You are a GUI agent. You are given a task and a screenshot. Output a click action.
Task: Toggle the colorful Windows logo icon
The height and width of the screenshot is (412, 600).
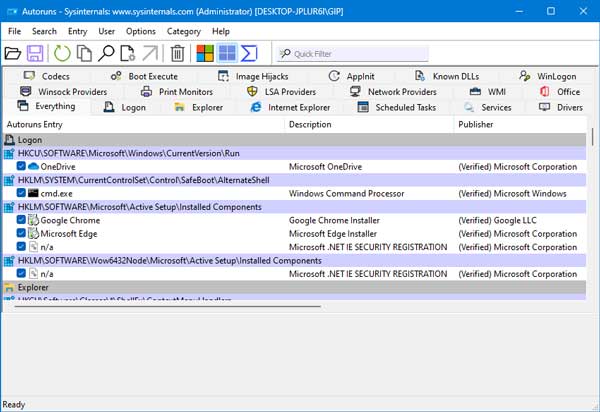(205, 53)
